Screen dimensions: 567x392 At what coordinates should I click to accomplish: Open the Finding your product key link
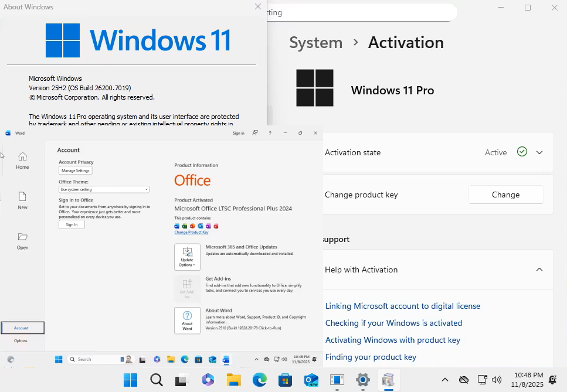(x=371, y=357)
